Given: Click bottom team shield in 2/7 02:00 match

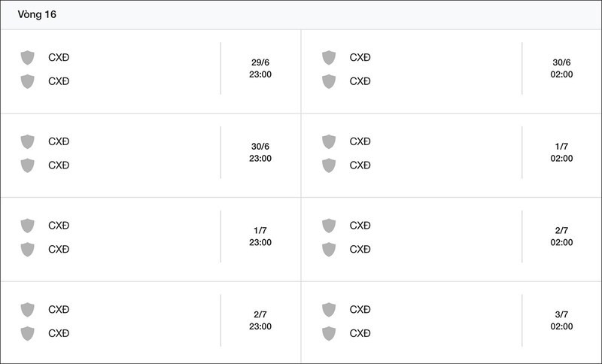Looking at the screenshot, I should (329, 250).
